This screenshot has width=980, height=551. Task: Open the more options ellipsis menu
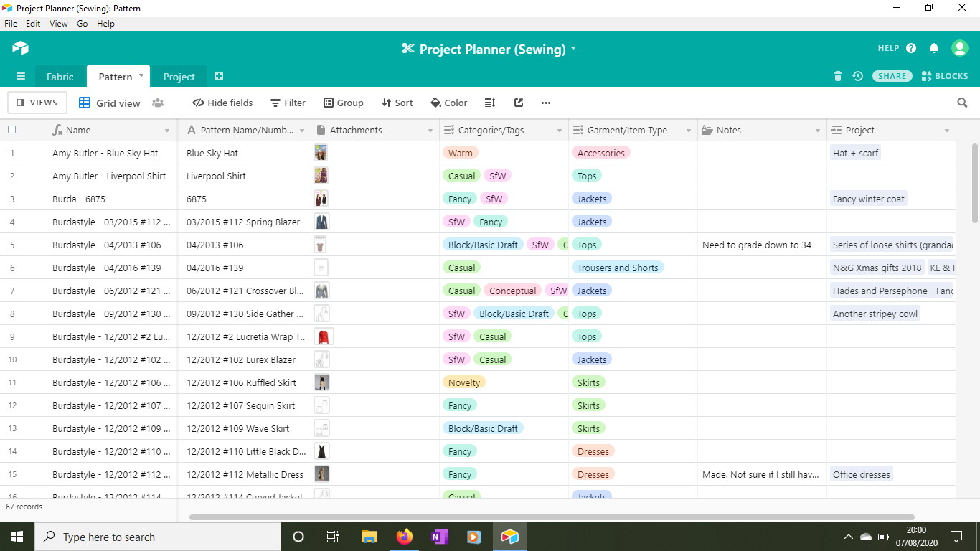(546, 103)
